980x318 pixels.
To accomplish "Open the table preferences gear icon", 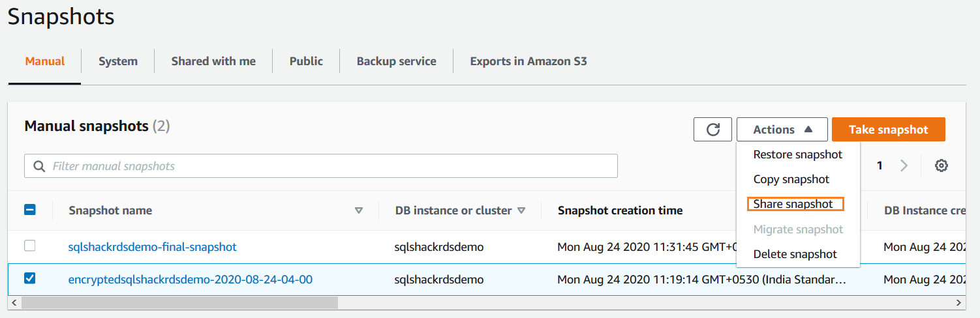I will coord(941,166).
